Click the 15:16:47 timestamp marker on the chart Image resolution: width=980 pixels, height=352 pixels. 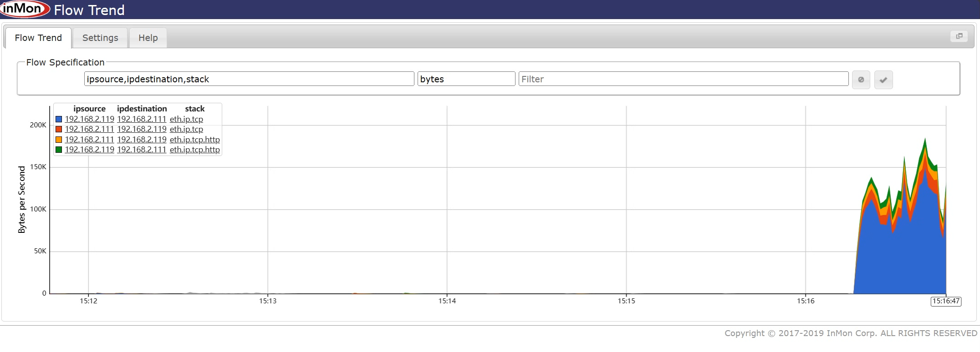[946, 301]
